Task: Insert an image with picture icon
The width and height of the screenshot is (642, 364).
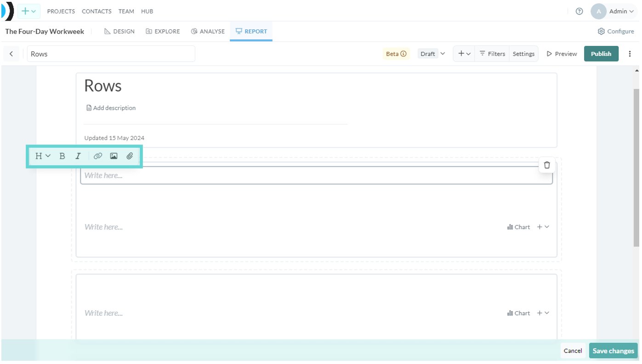Action: 114,156
